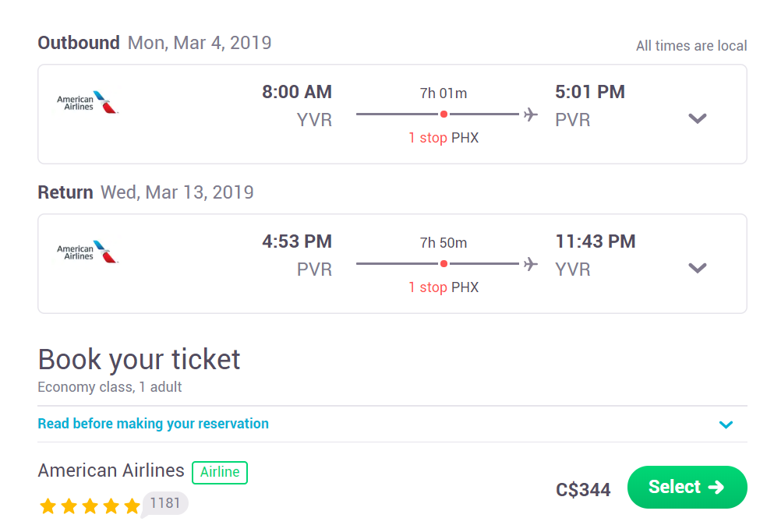Click the outbound flight airplane icon
774x532 pixels.
pos(531,114)
